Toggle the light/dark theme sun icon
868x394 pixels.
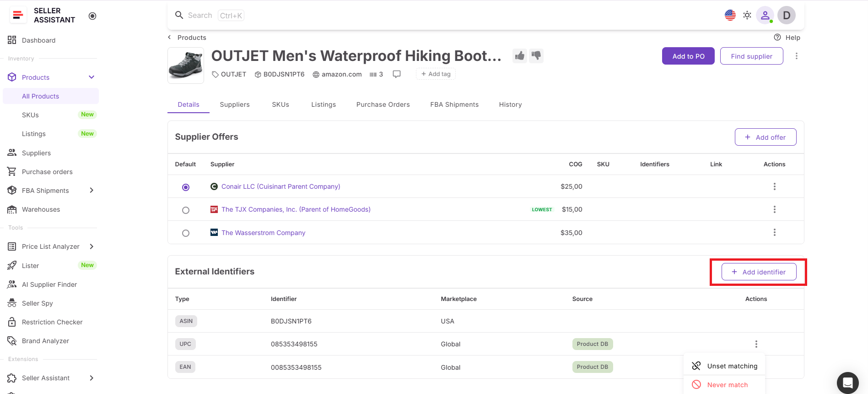click(747, 15)
